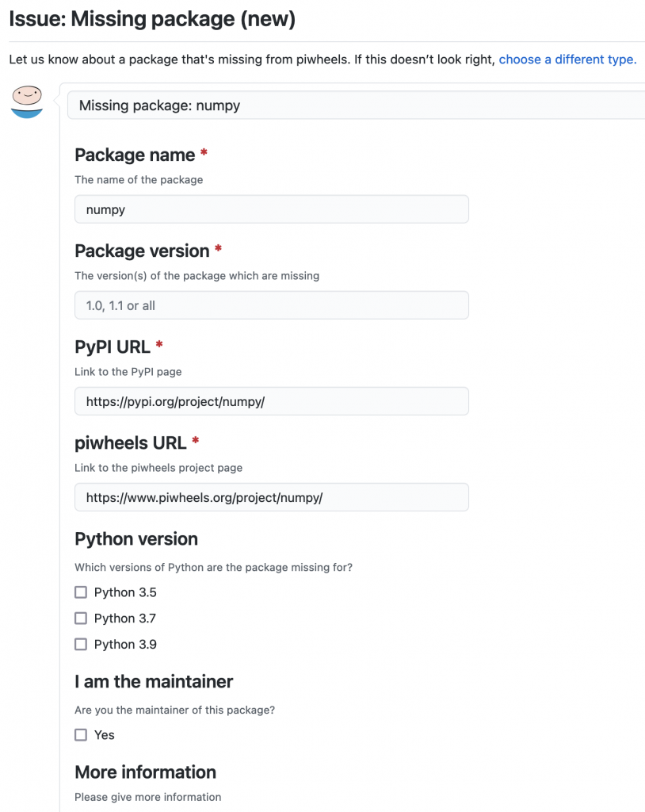Click the PyPI URL input field
Screen dimensions: 645x812
272,400
